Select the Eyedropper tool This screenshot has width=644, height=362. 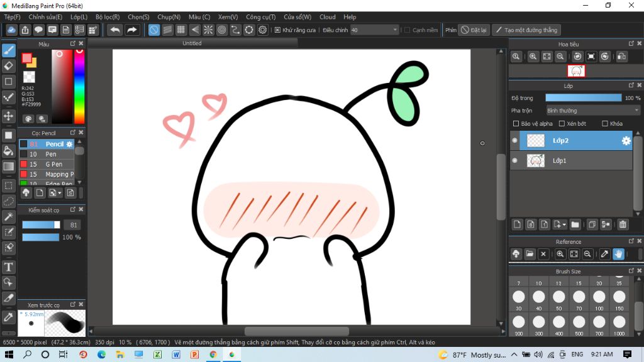click(9, 317)
